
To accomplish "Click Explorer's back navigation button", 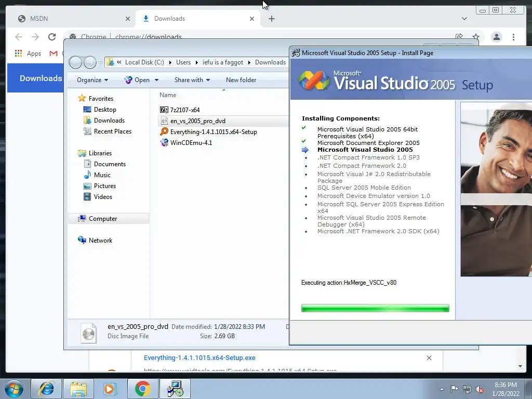I will pos(75,62).
